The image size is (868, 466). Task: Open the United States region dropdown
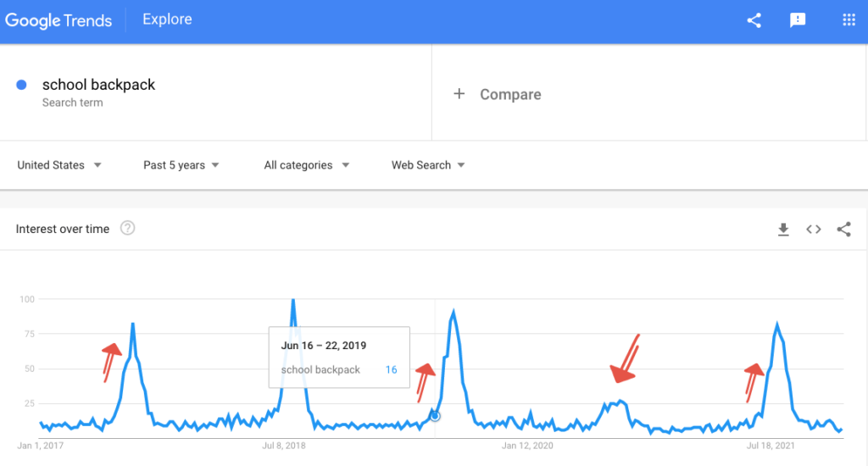tap(59, 165)
